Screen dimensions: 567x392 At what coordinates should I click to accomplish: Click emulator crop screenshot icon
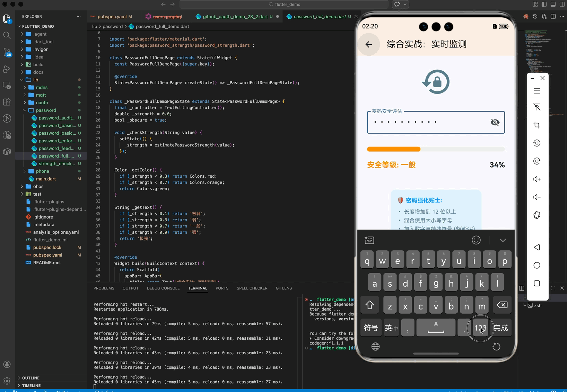tap(537, 125)
